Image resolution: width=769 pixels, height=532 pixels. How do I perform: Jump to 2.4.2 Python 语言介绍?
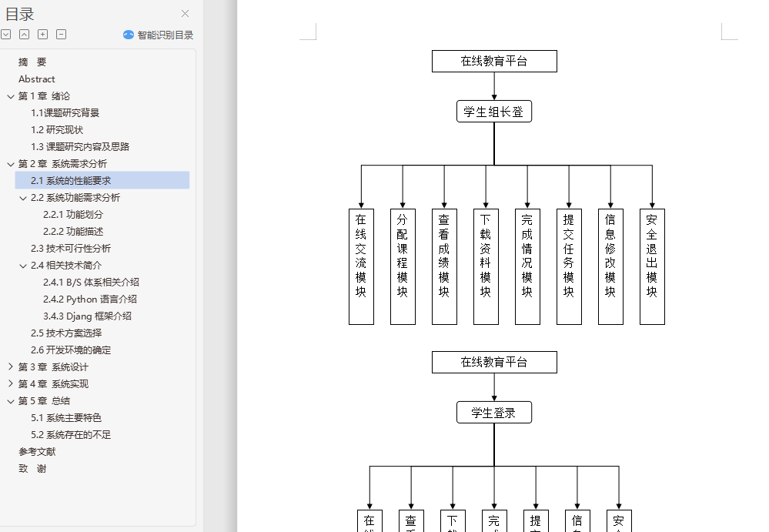(90, 299)
